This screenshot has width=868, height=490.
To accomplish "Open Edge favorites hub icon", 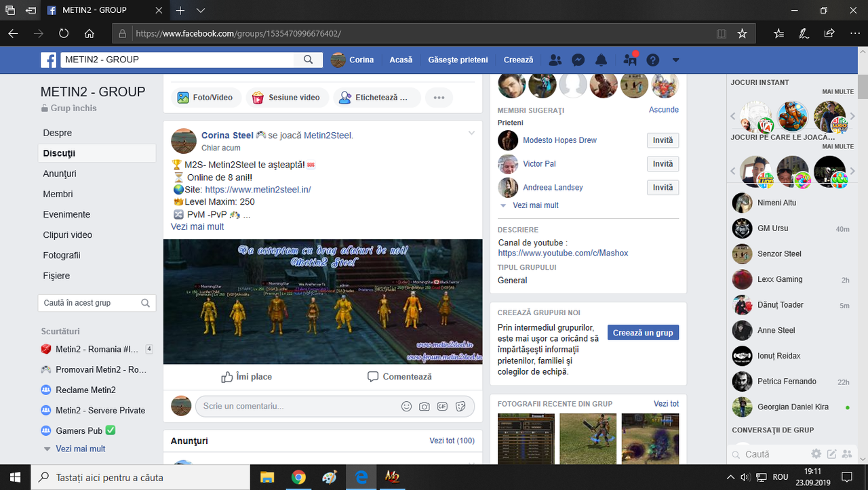I will coord(778,33).
